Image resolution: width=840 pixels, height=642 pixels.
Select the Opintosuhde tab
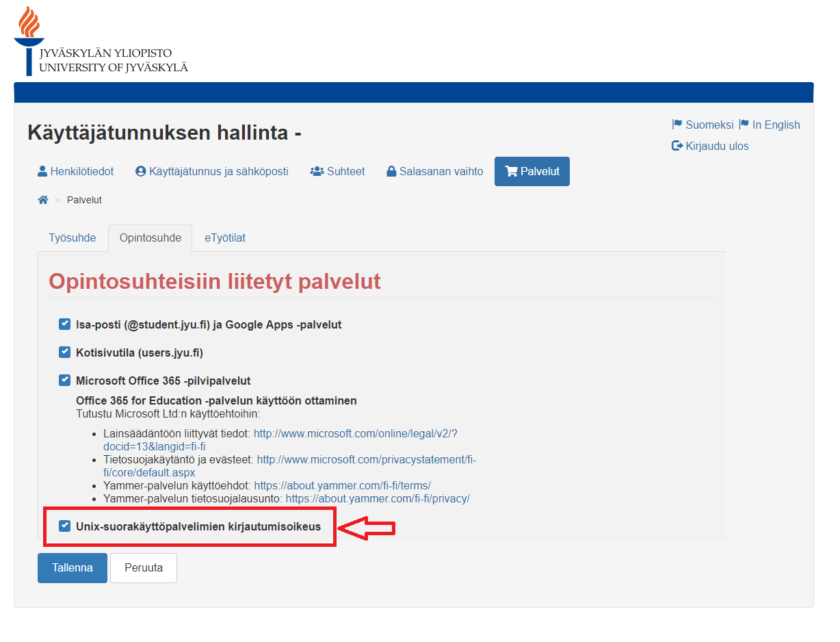[x=150, y=238]
